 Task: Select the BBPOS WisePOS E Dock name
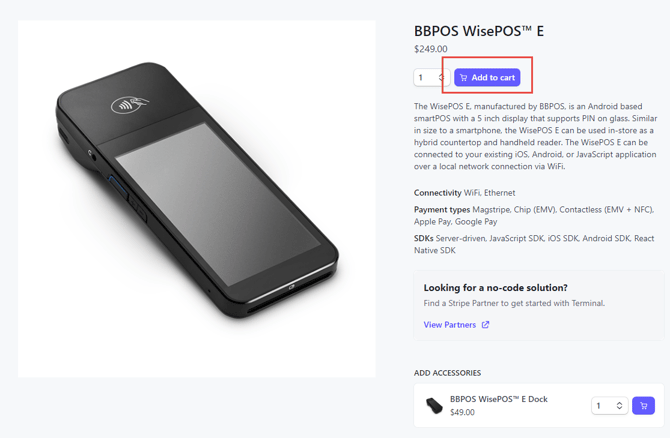498,399
